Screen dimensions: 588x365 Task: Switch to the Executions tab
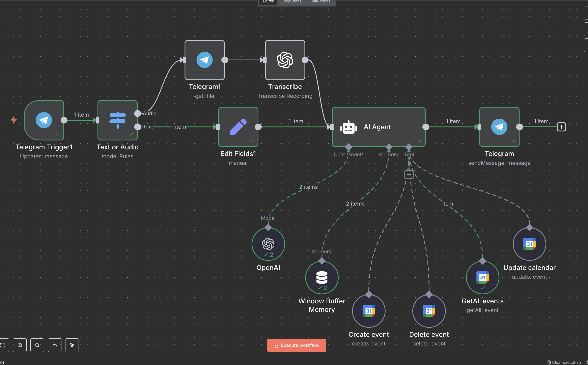(x=291, y=2)
